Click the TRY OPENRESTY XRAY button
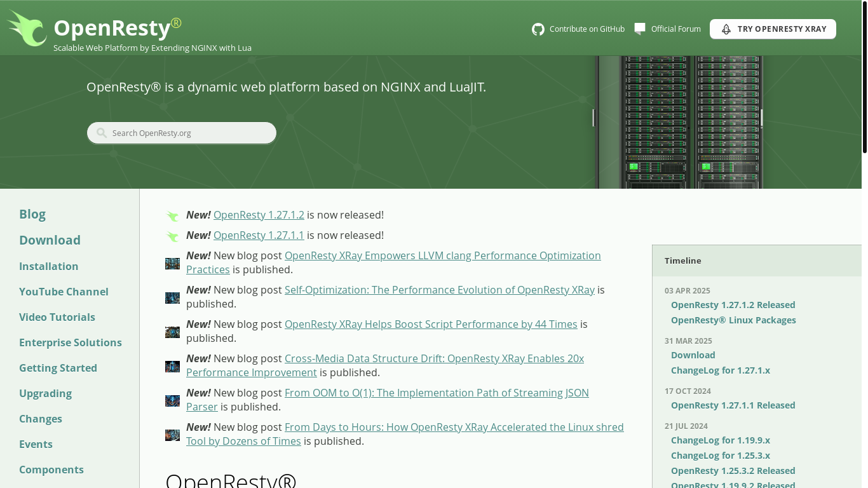 773,29
